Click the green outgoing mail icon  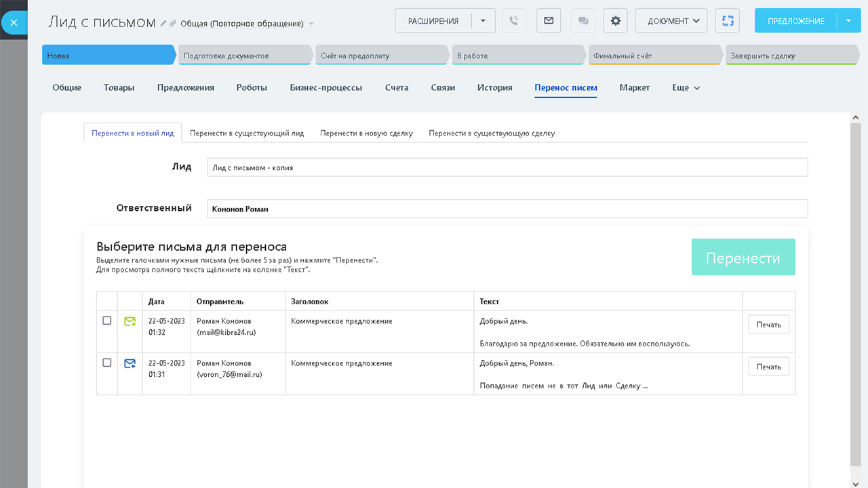coord(130,321)
